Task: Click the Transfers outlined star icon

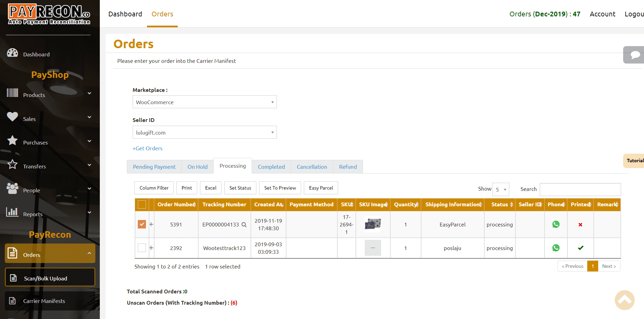Action: pyautogui.click(x=12, y=164)
